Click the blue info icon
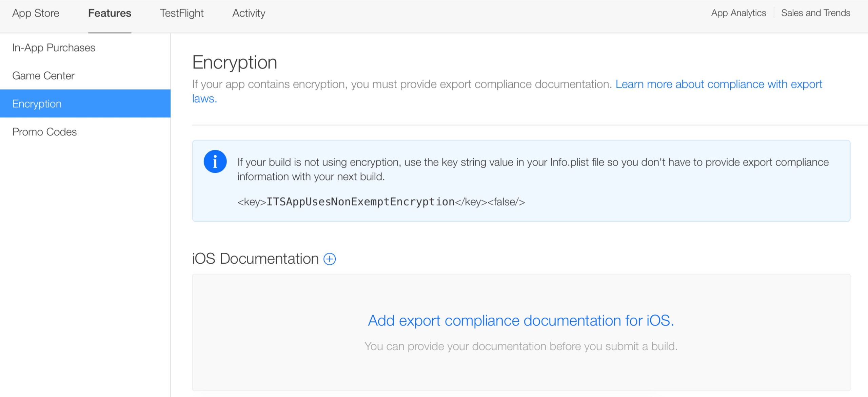868x397 pixels. pos(215,162)
